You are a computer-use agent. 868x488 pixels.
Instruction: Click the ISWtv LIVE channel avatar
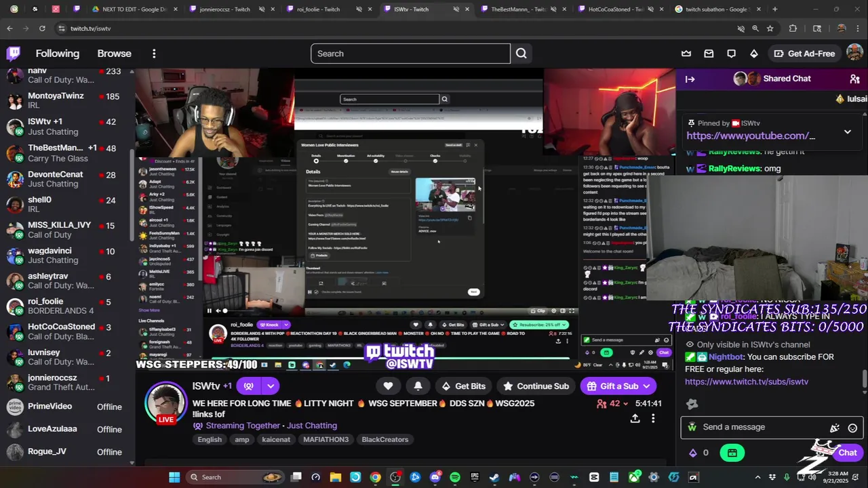(165, 403)
